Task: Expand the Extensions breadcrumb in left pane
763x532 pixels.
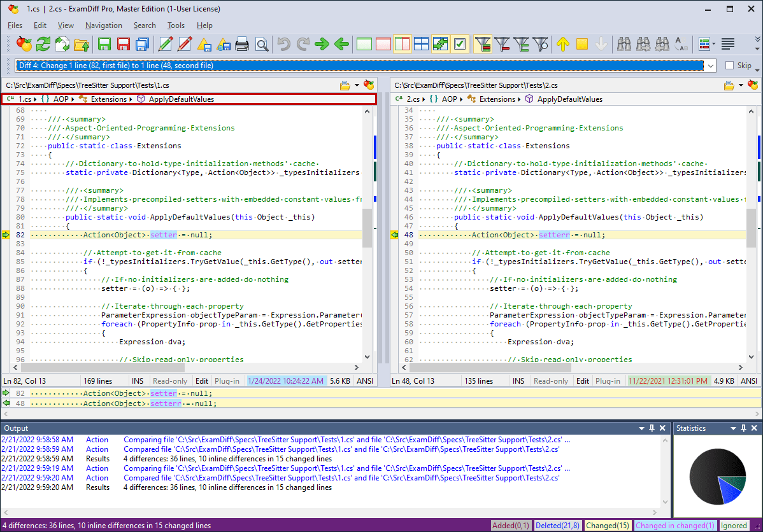Action: pyautogui.click(x=109, y=99)
